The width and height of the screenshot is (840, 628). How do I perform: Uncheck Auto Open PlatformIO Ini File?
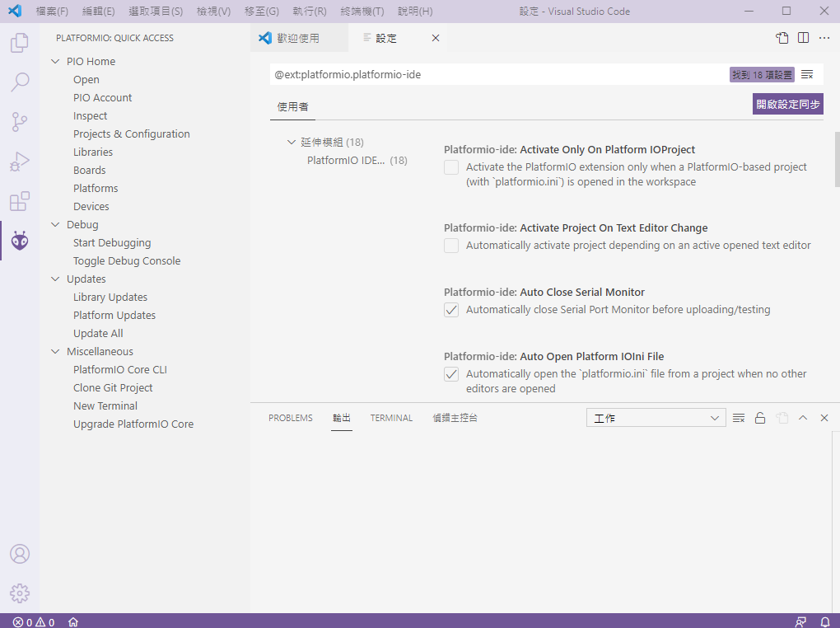coord(451,374)
